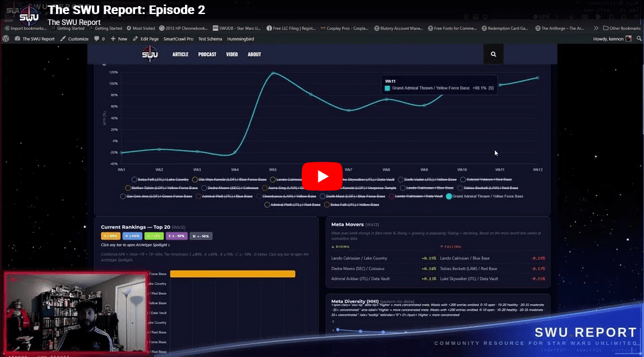Open Blubrry Account Mana... bookmark

coord(399,29)
